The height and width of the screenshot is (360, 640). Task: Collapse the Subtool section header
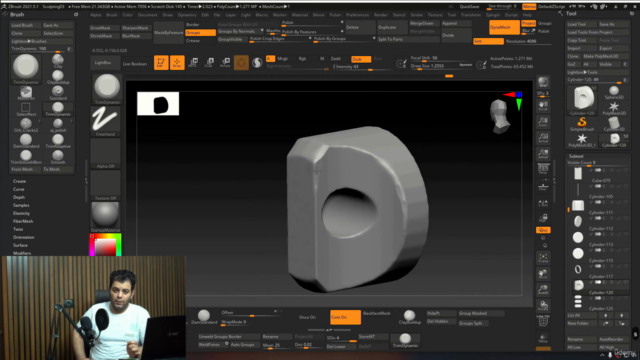tap(576, 156)
